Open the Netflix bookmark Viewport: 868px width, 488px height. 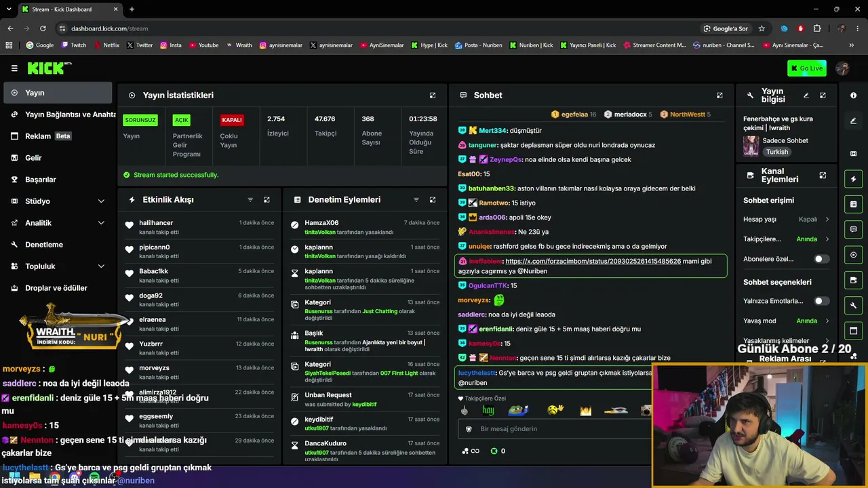(106, 45)
